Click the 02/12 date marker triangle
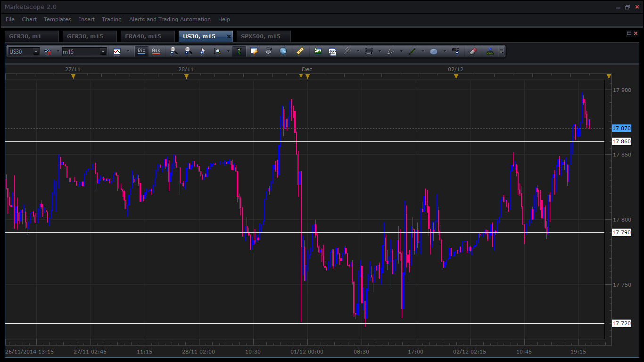644x362 pixels. [x=455, y=76]
